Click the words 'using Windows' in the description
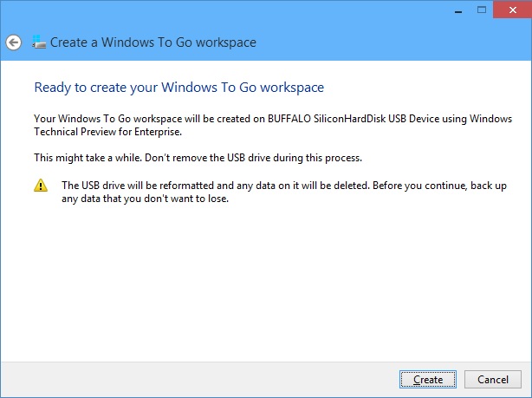Screen dimensions: 532x398 pos(477,119)
